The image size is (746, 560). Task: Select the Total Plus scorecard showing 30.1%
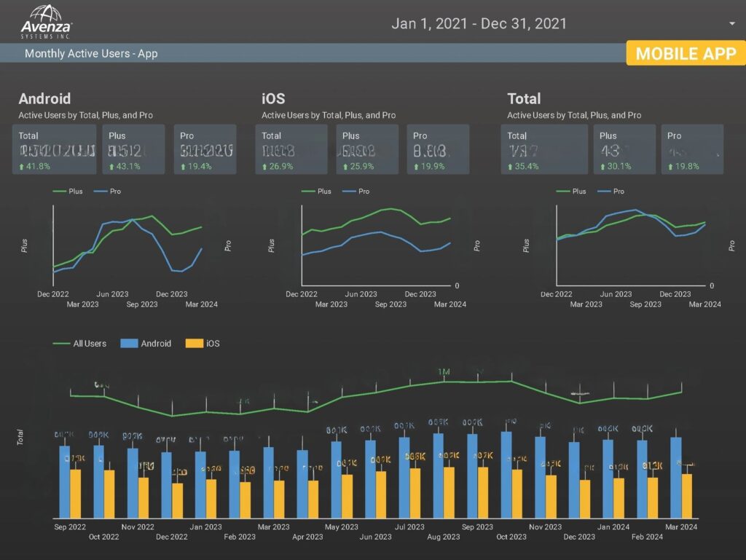coord(624,149)
